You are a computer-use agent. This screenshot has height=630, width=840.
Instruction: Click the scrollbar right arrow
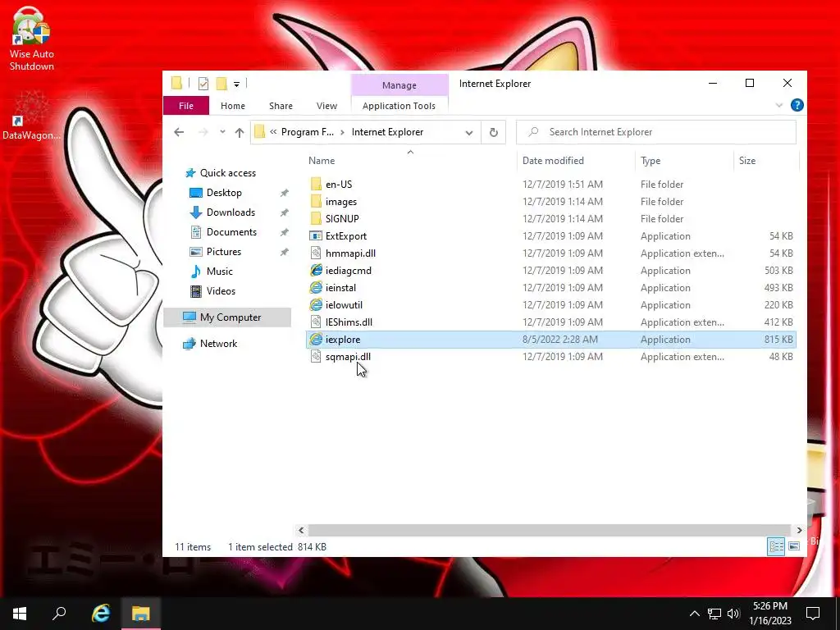coord(799,530)
